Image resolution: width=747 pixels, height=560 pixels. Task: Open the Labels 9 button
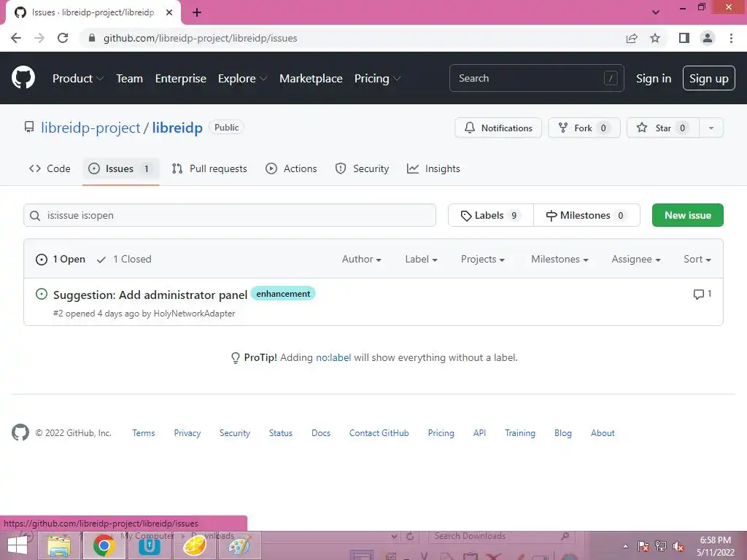491,215
